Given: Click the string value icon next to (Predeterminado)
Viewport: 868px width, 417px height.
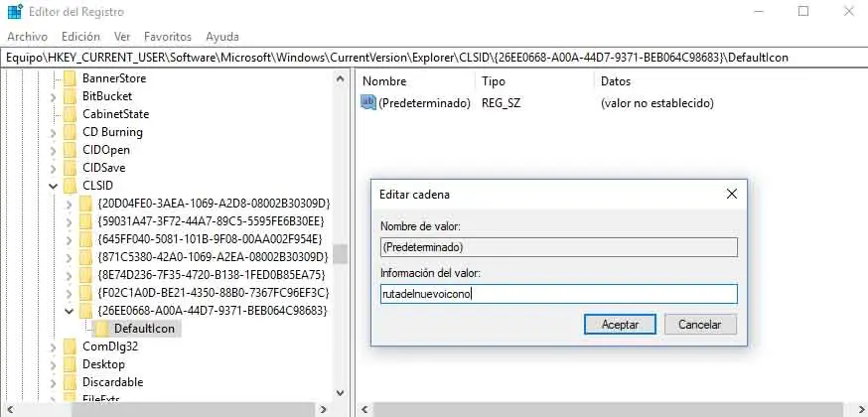Looking at the screenshot, I should coord(368,103).
